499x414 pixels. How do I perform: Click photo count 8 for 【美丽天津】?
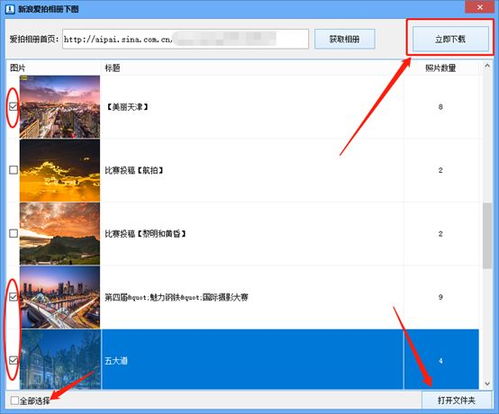440,107
